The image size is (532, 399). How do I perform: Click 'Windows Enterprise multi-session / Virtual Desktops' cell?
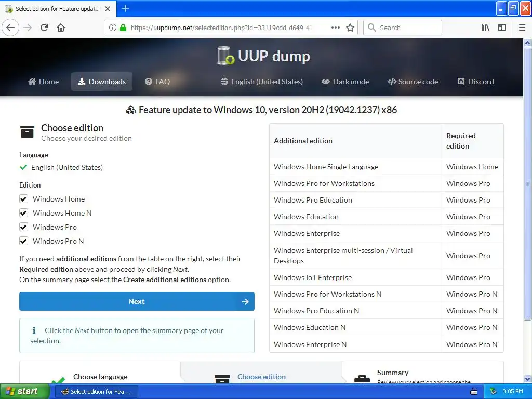coord(355,256)
